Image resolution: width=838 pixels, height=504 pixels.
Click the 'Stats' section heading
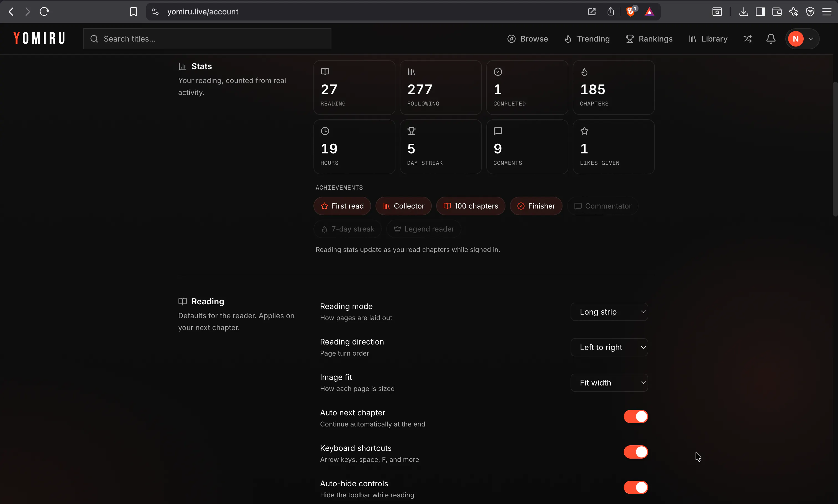(x=201, y=66)
